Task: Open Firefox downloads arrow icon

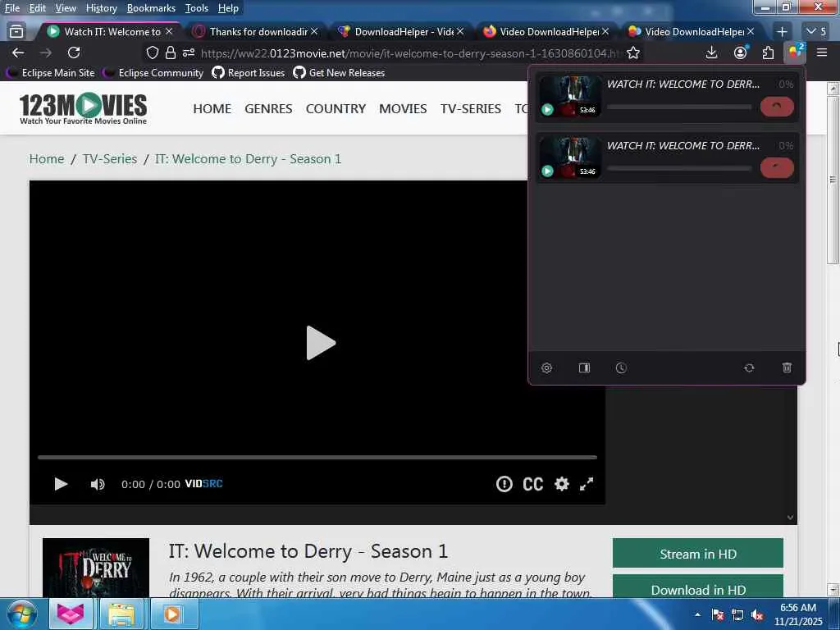Action: click(x=711, y=52)
